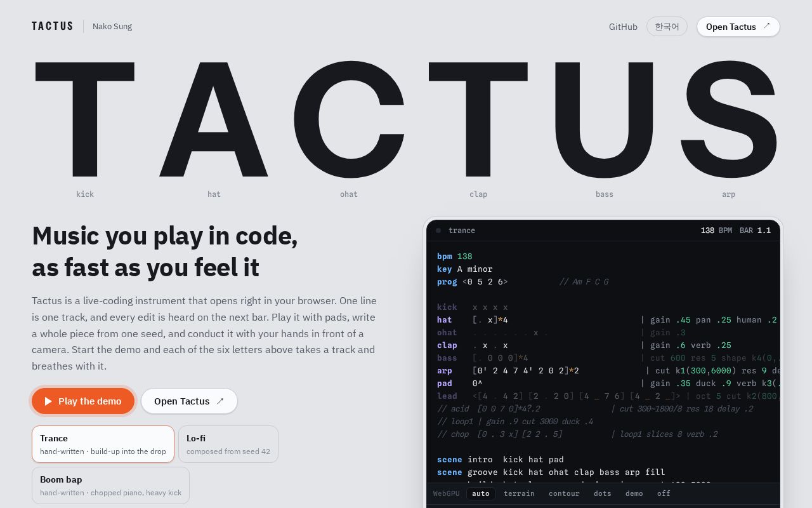Click the giant letter S above arp
This screenshot has height=508, width=812.
click(728, 119)
